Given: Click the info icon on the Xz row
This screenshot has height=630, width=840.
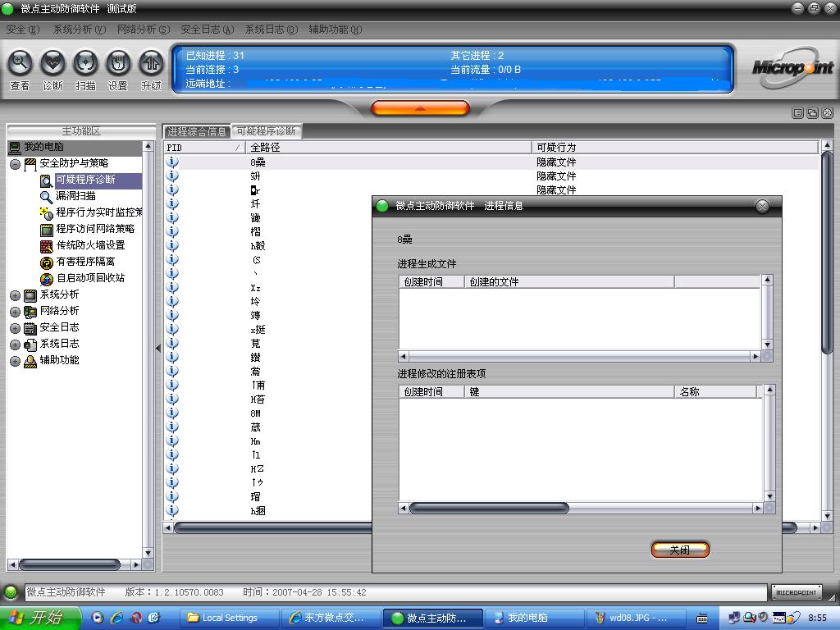Looking at the screenshot, I should coord(172,287).
